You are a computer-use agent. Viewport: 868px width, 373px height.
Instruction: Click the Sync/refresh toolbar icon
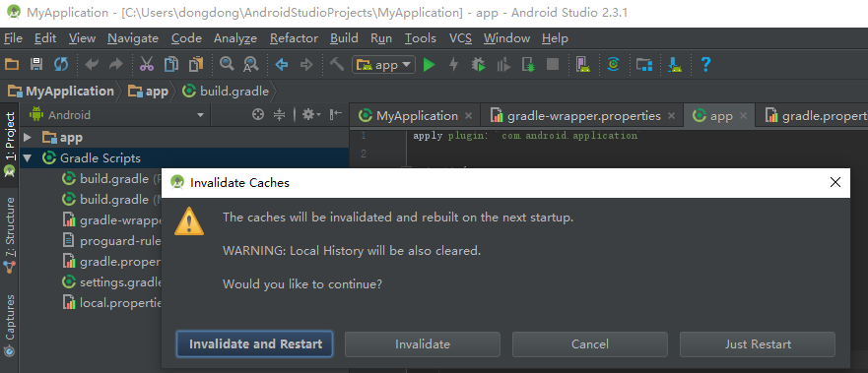pyautogui.click(x=61, y=65)
